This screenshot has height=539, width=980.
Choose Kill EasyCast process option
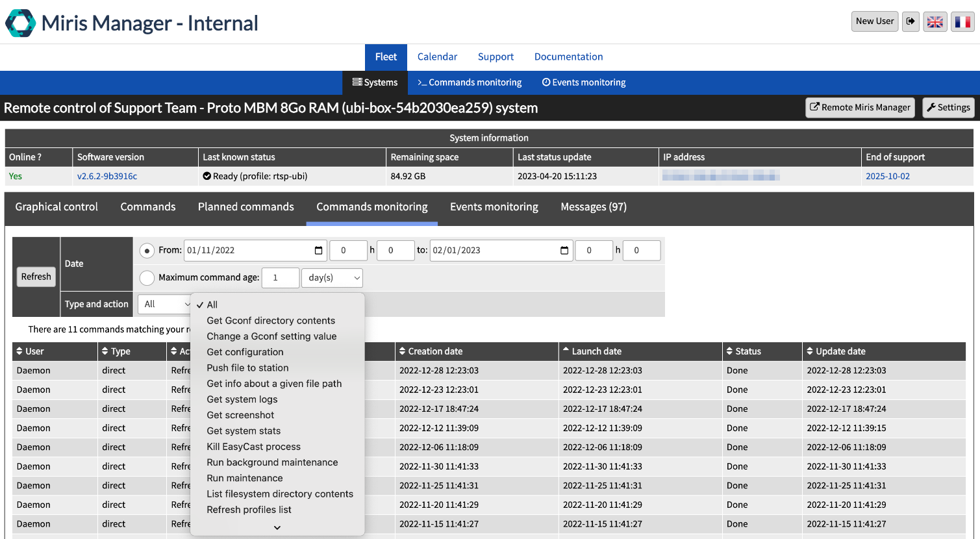pos(278,447)
